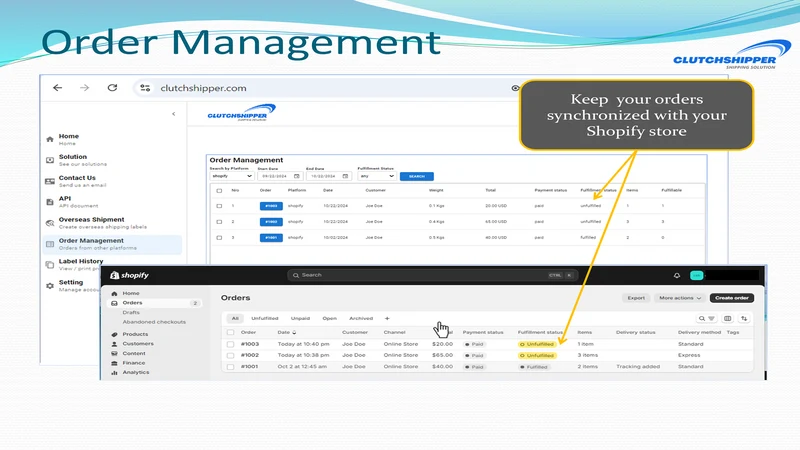The height and width of the screenshot is (450, 800).
Task: Open order #1003 blue button in ClutchShipper
Action: (271, 206)
